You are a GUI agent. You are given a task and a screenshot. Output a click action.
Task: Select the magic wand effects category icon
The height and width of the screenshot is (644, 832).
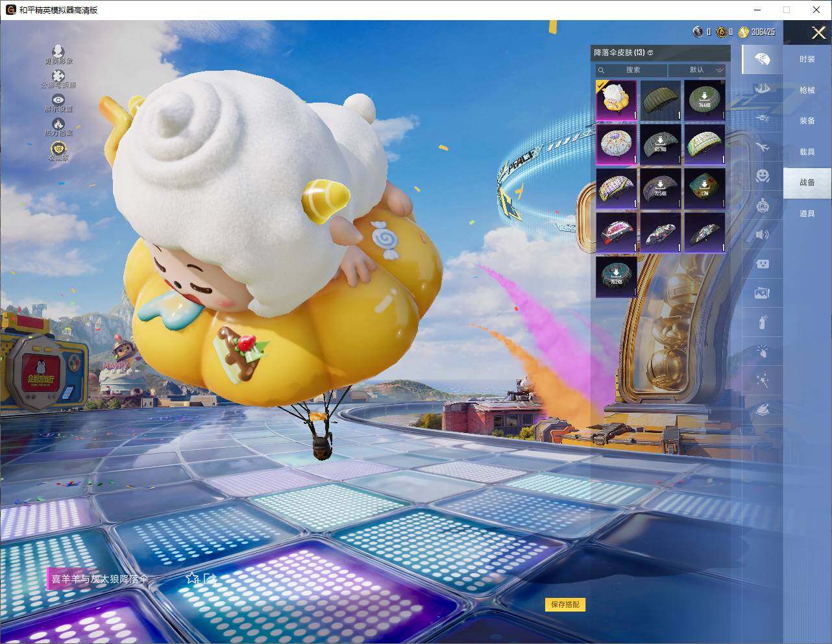(x=763, y=380)
